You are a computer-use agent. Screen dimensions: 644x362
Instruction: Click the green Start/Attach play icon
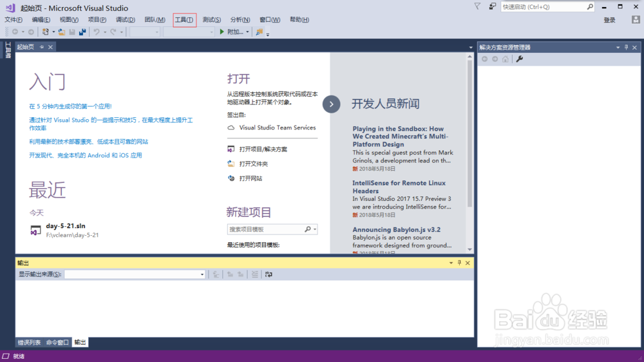coord(222,32)
